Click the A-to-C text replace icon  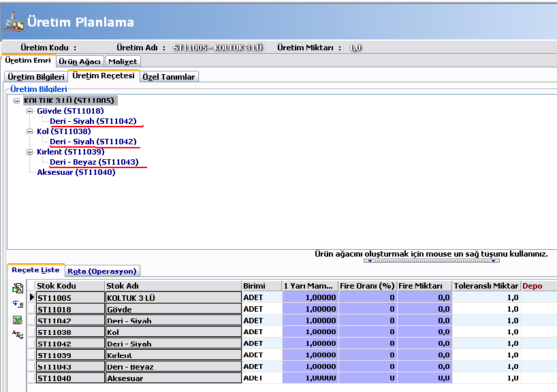[18, 334]
